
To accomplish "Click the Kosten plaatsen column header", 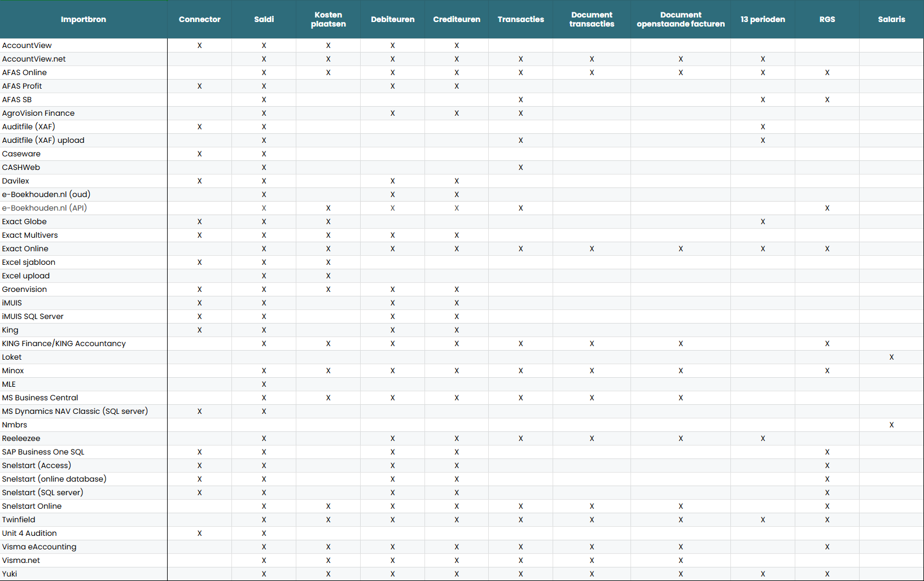I will 328,19.
